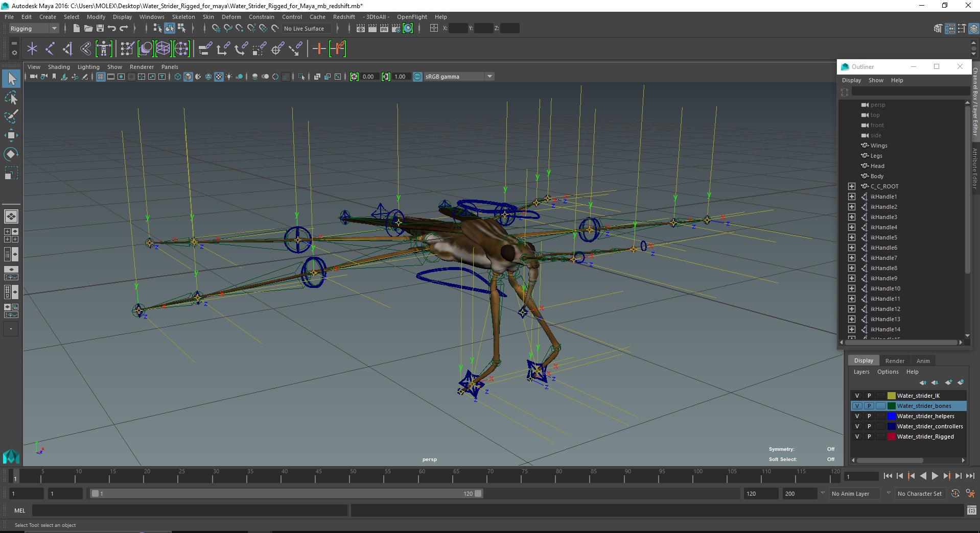Go to the start of playback range

[x=888, y=476]
